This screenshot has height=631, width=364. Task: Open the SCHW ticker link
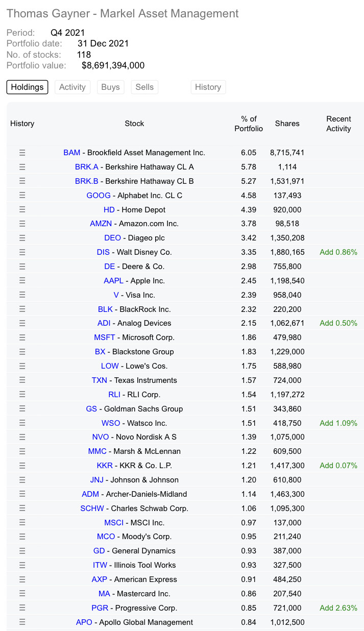point(92,508)
